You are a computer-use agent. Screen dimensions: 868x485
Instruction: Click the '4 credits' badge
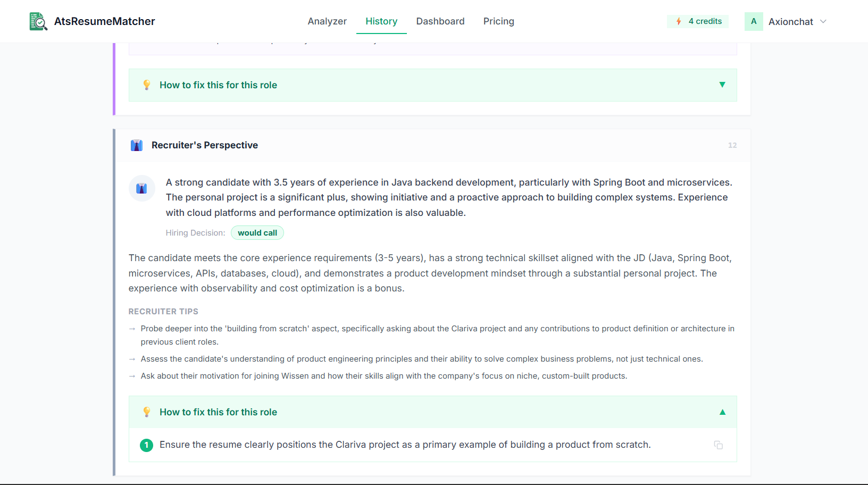(698, 21)
